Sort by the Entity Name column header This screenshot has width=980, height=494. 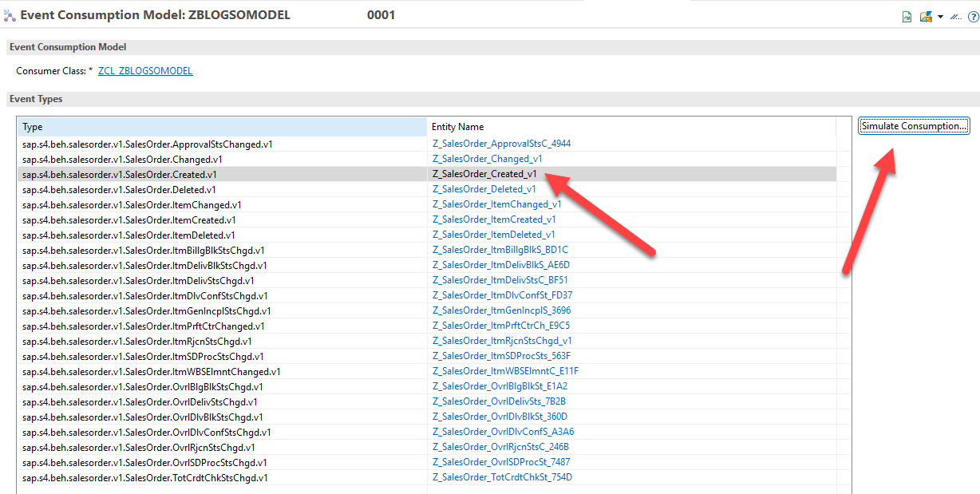point(630,127)
